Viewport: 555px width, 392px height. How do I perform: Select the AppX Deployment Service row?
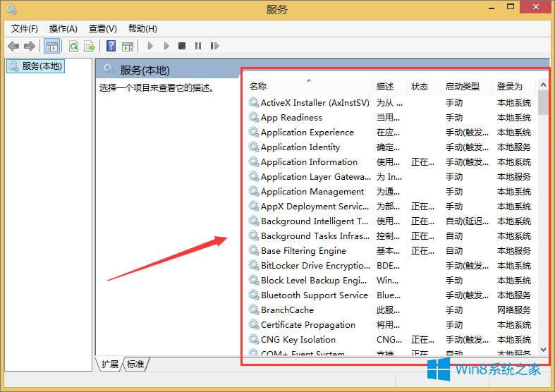390,207
